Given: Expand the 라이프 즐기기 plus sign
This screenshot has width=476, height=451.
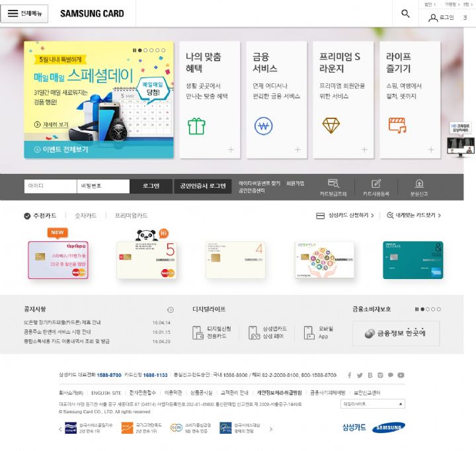Looking at the screenshot, I should (431, 149).
